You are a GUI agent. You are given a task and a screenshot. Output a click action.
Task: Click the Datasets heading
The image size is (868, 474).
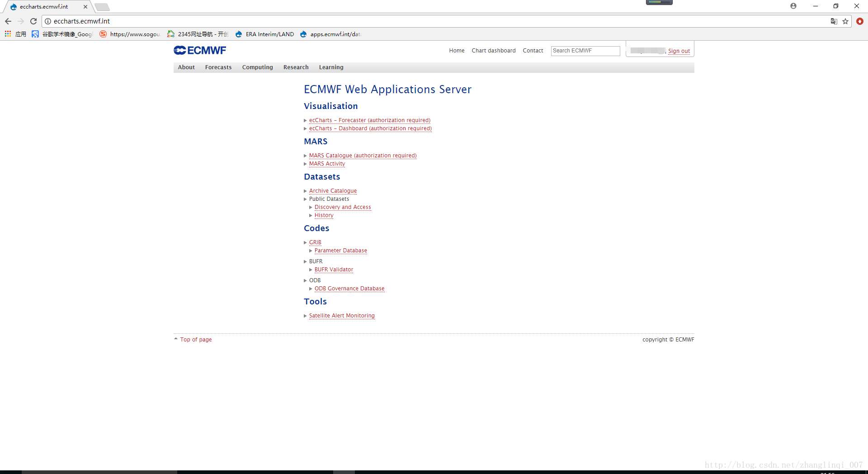(322, 177)
